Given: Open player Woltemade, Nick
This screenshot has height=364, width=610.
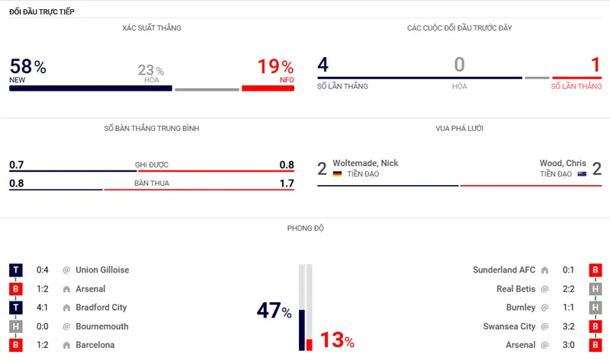Looking at the screenshot, I should [373, 163].
